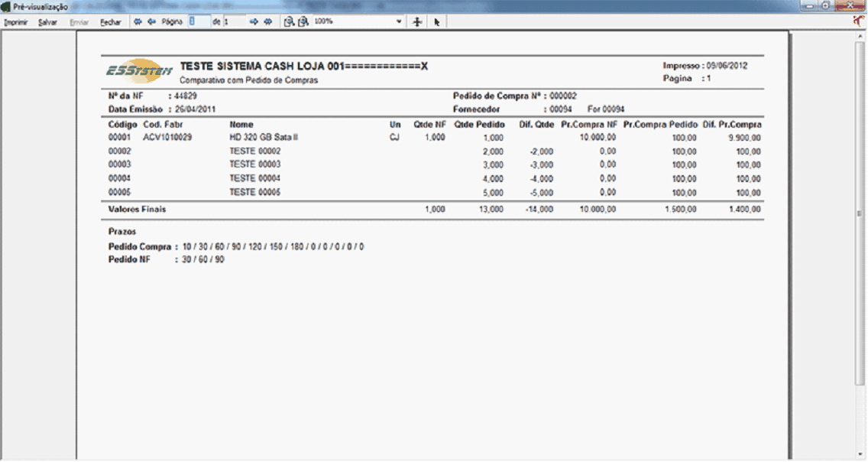Click the vertical scrollbar thumb
Screen dimensions: 868x462
point(862,214)
